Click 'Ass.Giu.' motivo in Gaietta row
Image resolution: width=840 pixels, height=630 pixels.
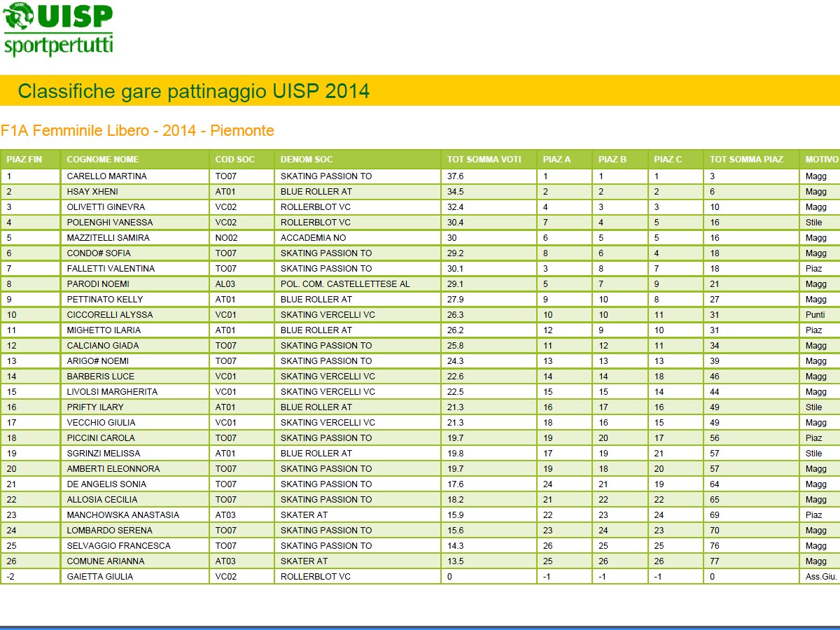821,577
